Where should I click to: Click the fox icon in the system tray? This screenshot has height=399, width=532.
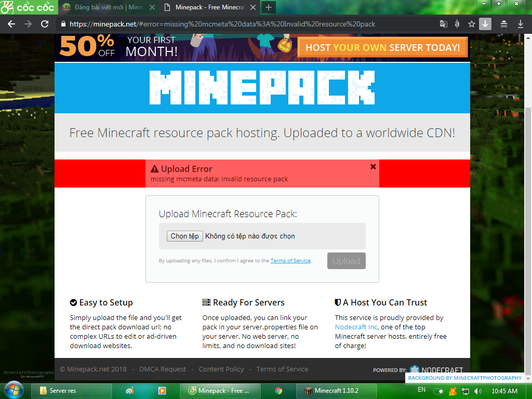[x=453, y=391]
